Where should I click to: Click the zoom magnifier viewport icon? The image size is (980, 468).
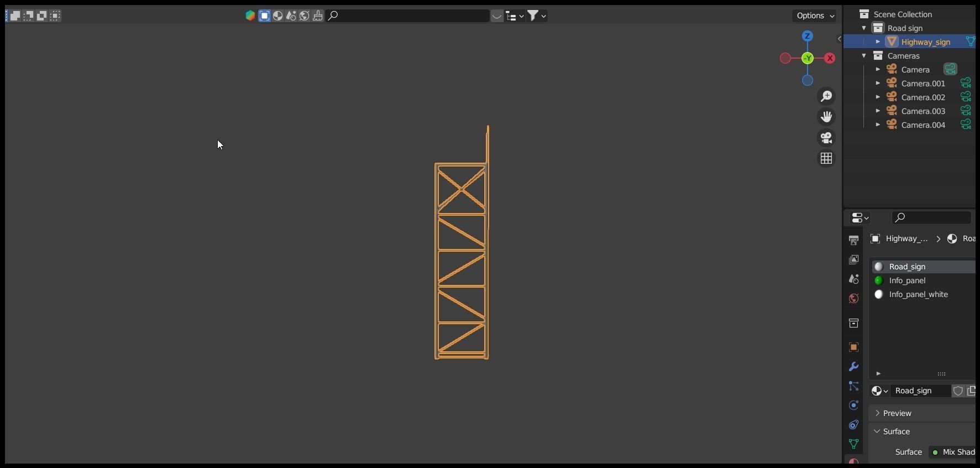(x=826, y=96)
